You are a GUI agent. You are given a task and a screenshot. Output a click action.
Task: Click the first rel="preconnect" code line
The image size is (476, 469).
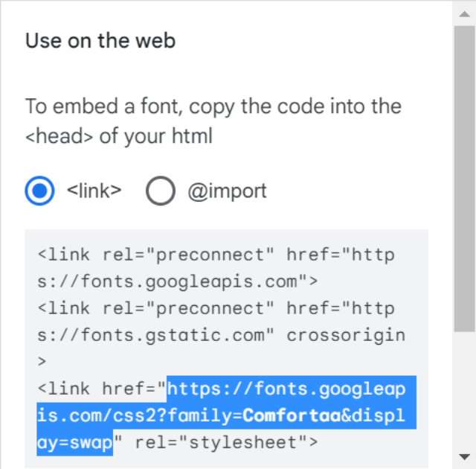[216, 255]
